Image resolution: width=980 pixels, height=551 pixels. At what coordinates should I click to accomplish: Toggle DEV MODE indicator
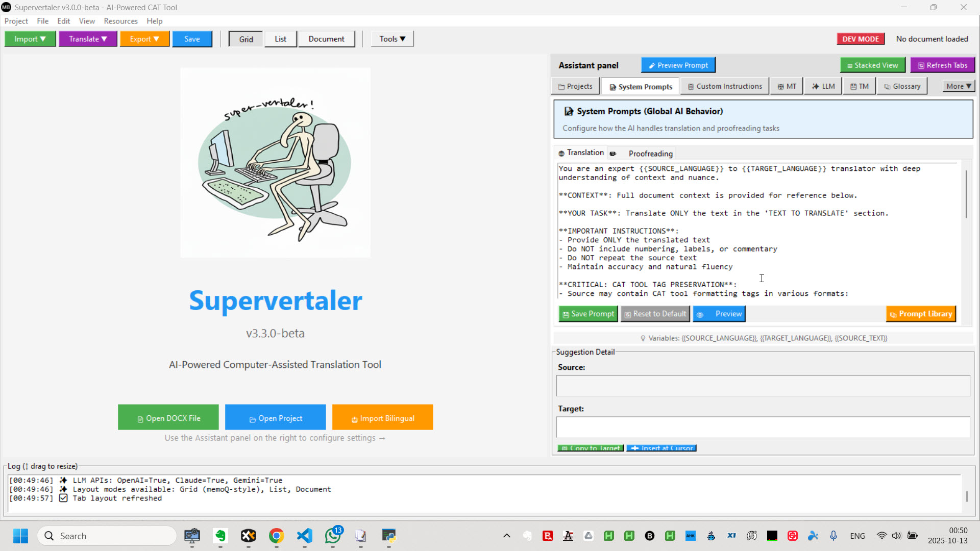[x=860, y=39]
